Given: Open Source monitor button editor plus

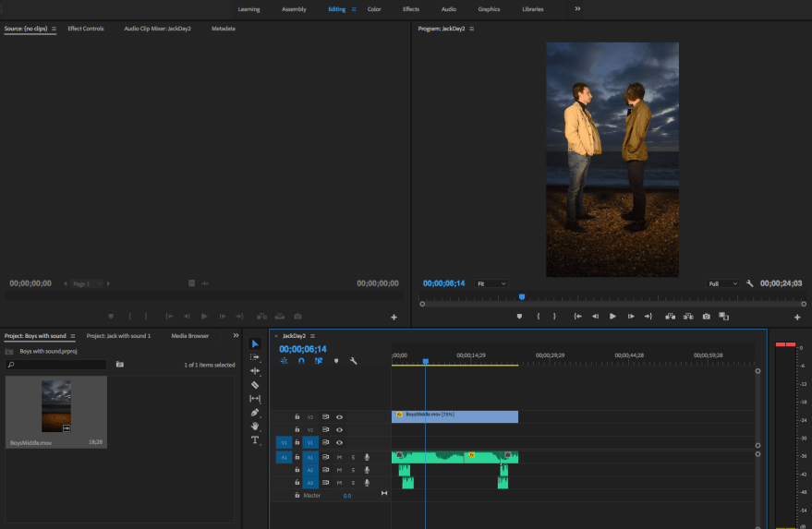Looking at the screenshot, I should tap(394, 318).
